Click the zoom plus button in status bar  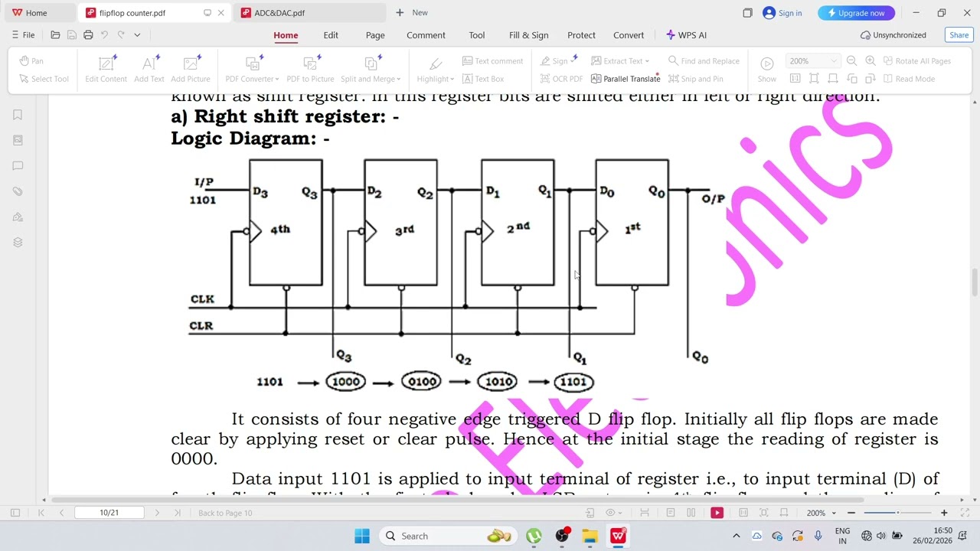pos(944,513)
